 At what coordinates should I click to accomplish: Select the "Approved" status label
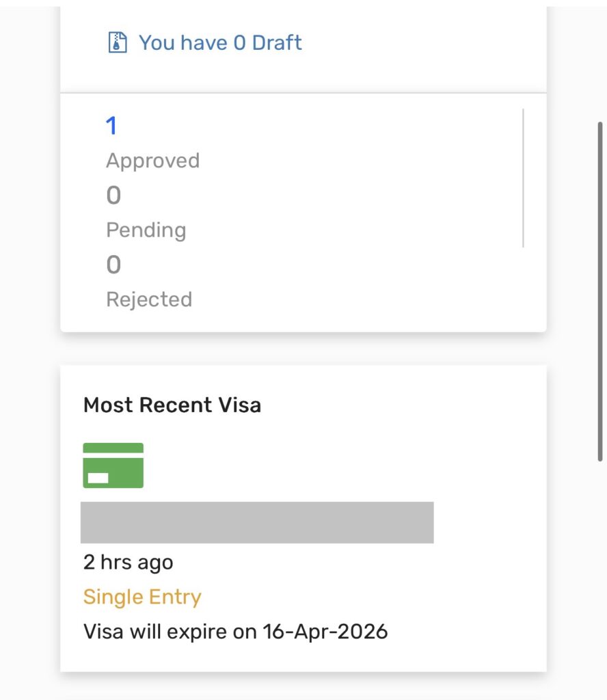pyautogui.click(x=153, y=161)
